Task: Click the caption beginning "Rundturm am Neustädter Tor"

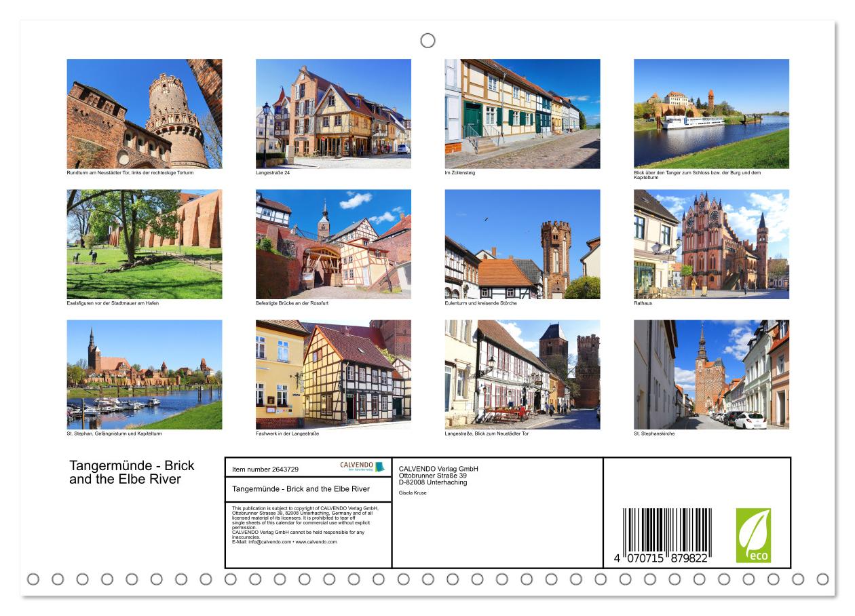Action: tap(130, 173)
